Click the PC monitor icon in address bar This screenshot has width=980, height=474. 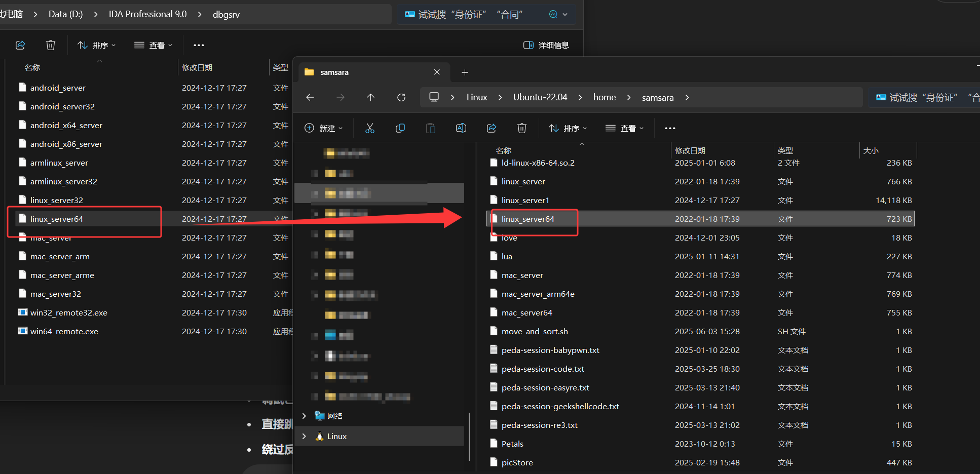pos(434,97)
